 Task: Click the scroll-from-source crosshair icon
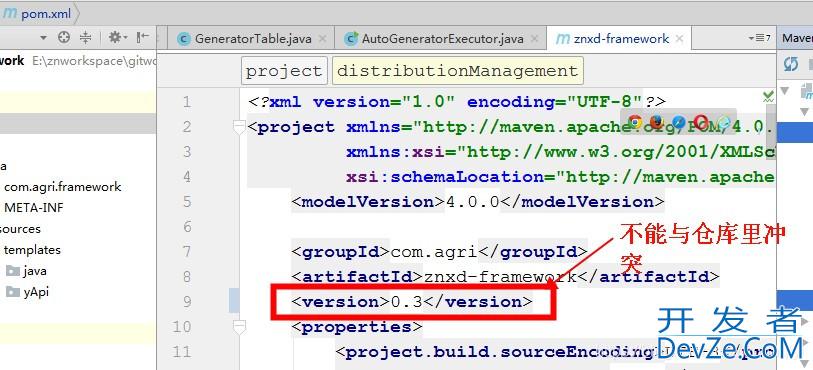coord(64,37)
